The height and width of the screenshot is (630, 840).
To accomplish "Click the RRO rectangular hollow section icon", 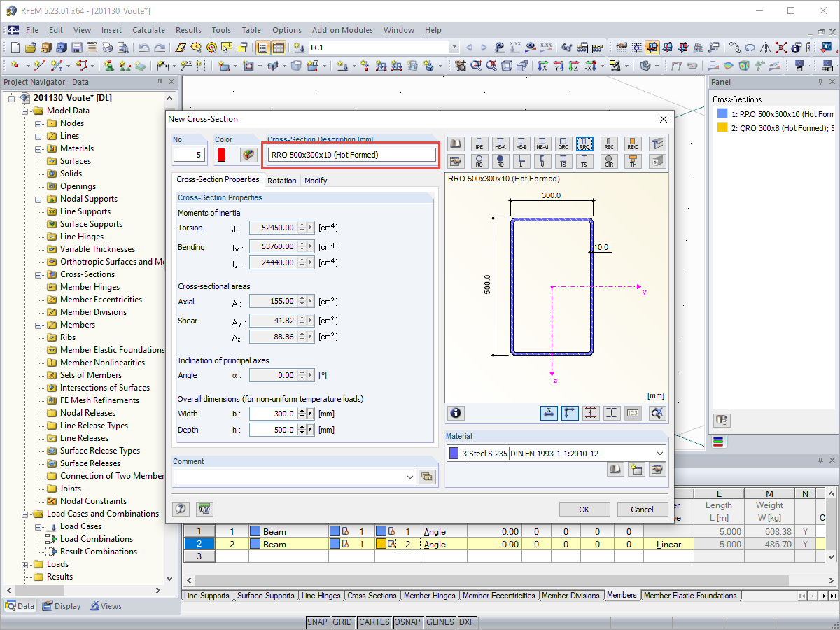I will click(x=584, y=143).
